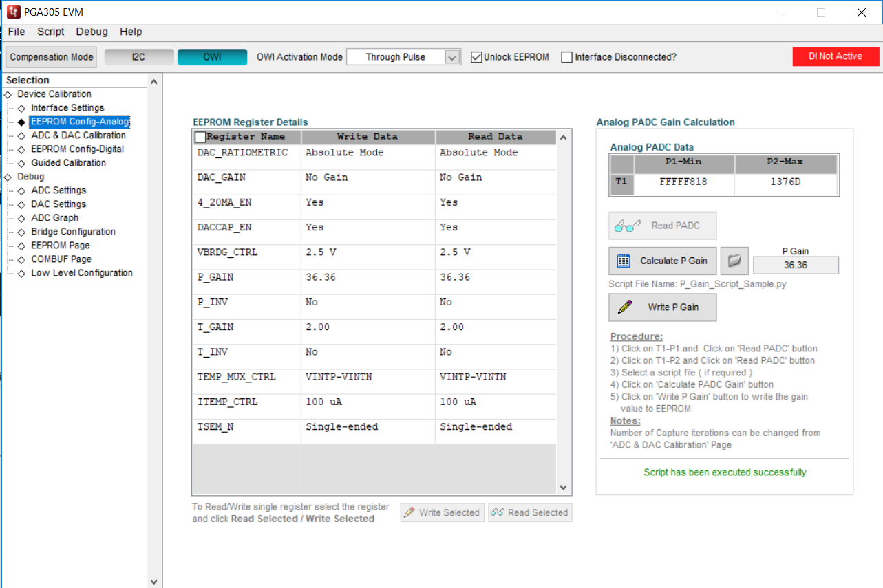Select EEPROM Config-Analog tree item
This screenshot has height=588, width=883.
click(79, 122)
